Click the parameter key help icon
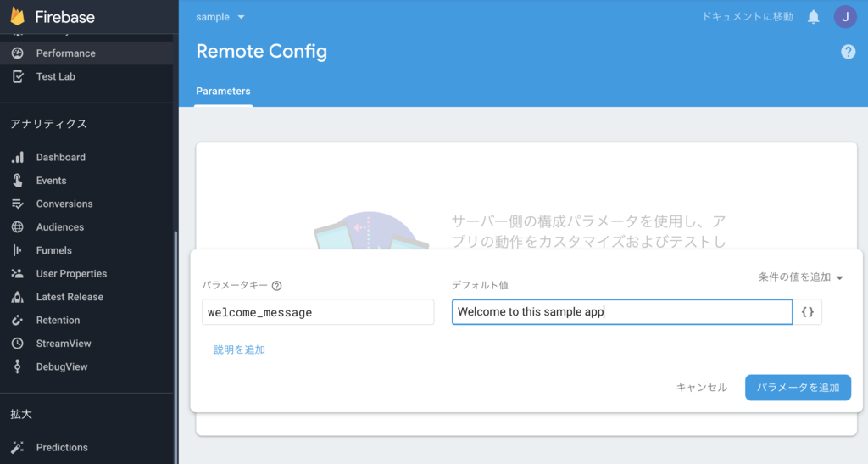 (x=277, y=286)
